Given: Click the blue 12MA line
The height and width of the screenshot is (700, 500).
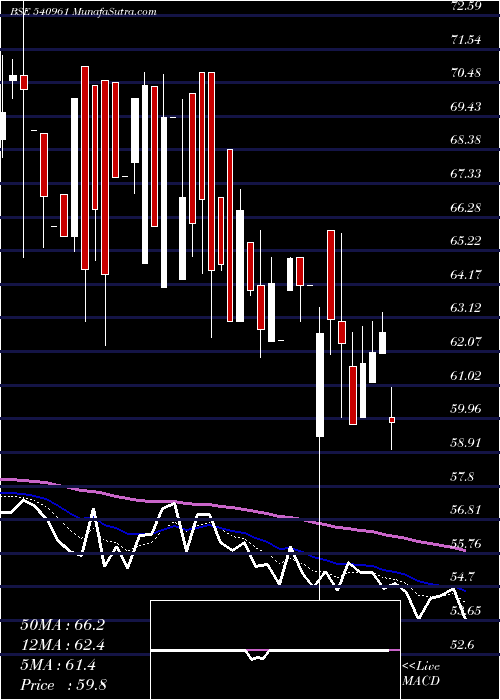Looking at the screenshot, I should pos(232,531).
